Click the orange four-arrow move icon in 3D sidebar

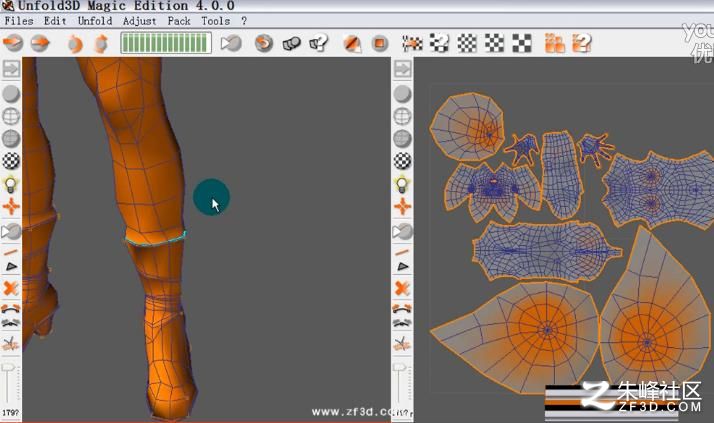click(11, 207)
